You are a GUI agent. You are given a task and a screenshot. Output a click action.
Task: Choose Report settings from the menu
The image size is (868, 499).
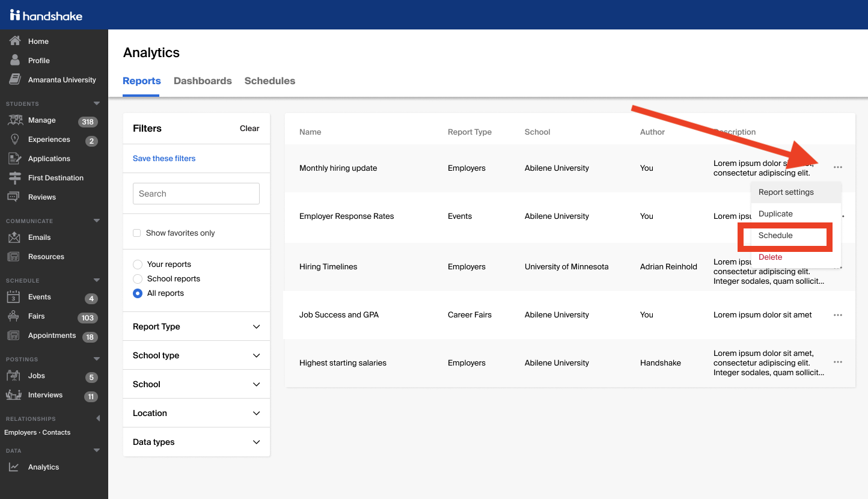point(796,192)
